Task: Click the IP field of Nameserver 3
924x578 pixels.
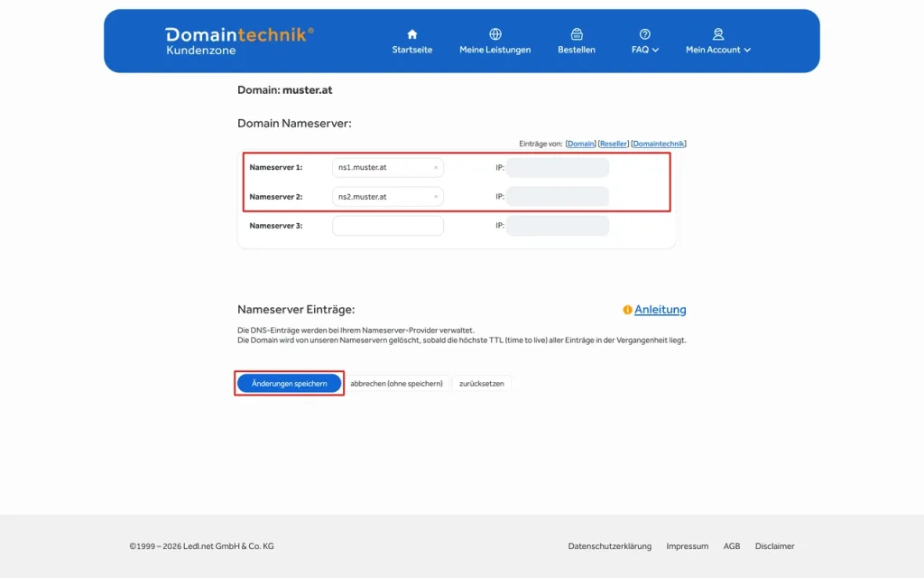Action: pos(558,226)
